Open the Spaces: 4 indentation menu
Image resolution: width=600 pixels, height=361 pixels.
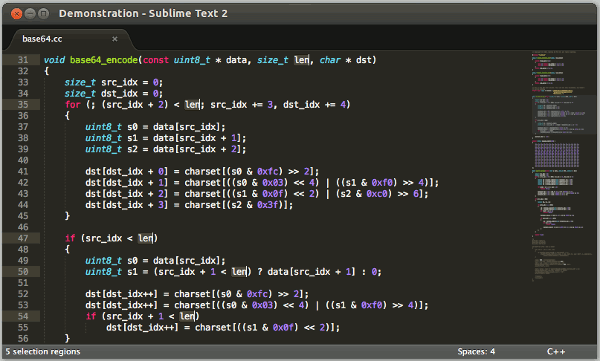click(476, 351)
